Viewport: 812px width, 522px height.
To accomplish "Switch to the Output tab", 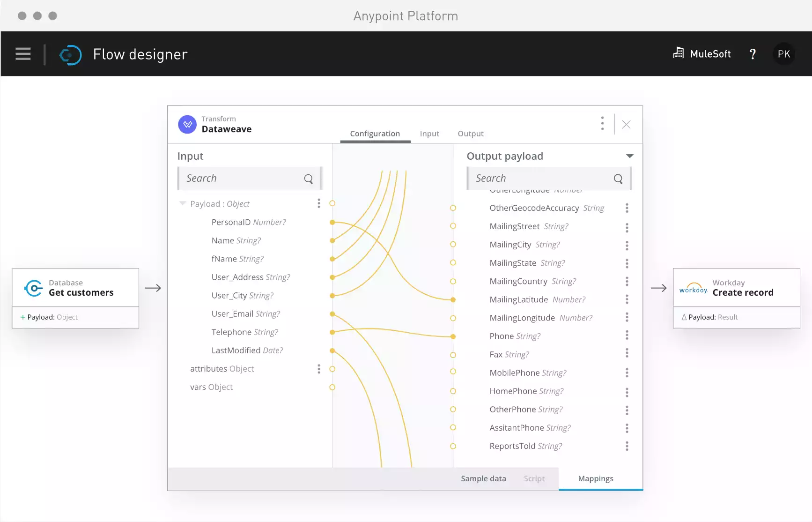I will point(470,134).
